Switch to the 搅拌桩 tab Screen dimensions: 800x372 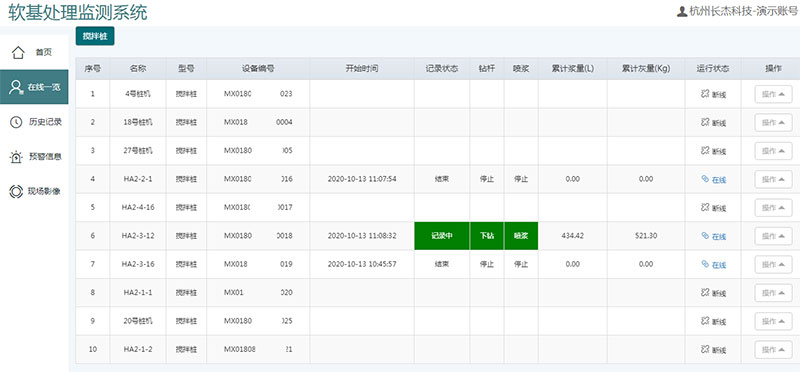pos(95,36)
